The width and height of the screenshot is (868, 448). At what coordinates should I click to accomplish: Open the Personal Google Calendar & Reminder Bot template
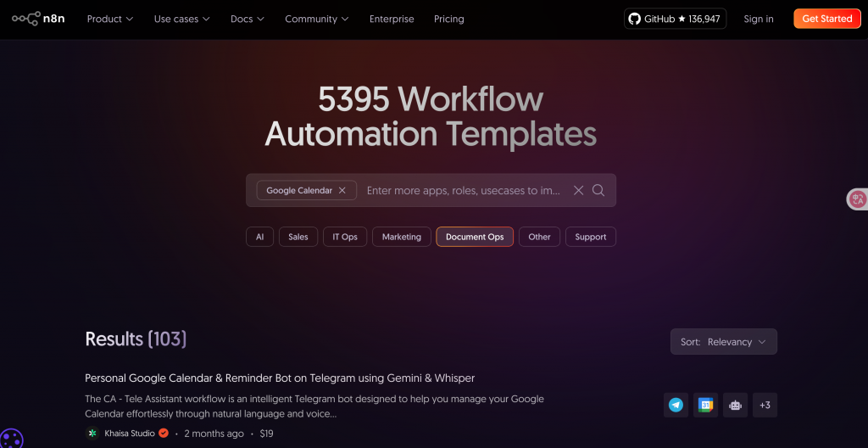click(x=280, y=378)
